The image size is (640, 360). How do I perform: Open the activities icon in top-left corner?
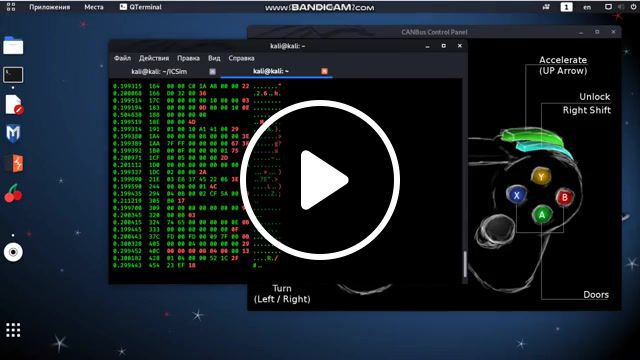(11, 7)
